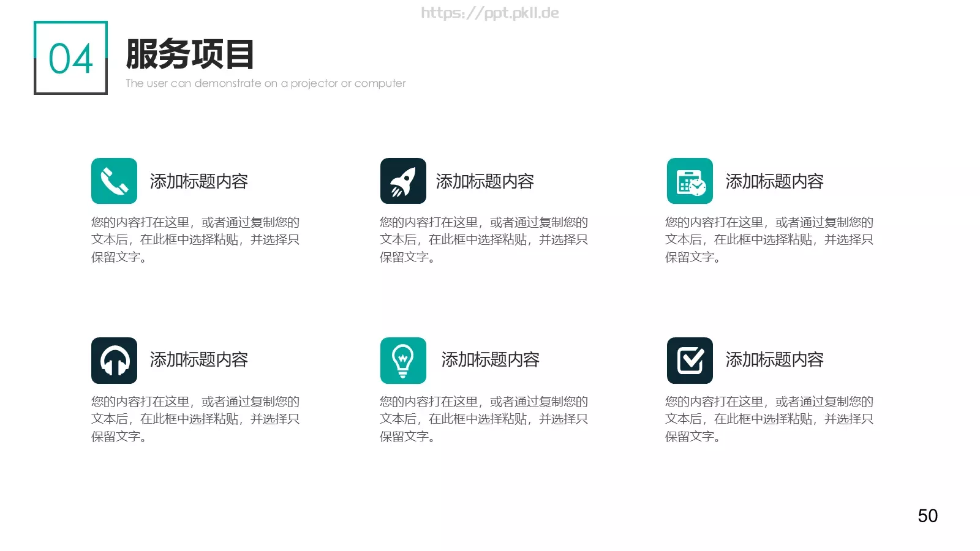Click the teal phone handset icon

coord(114,181)
